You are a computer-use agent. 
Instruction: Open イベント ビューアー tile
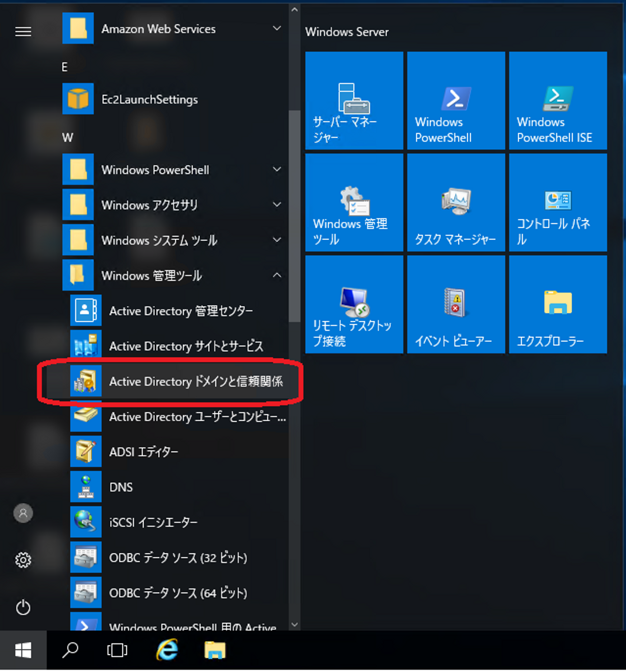(x=456, y=304)
